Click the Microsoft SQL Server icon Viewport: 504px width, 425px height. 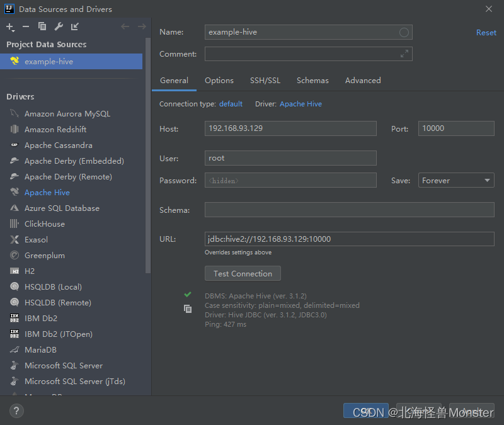tap(14, 365)
